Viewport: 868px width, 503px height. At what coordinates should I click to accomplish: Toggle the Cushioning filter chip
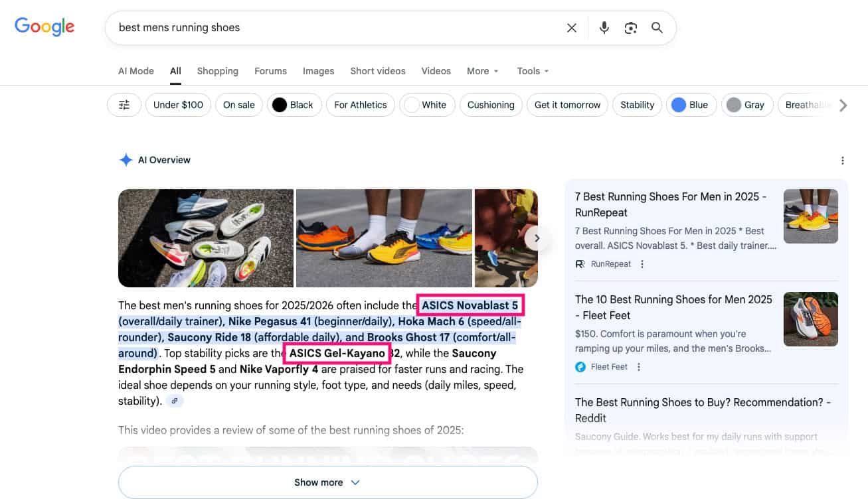click(491, 104)
